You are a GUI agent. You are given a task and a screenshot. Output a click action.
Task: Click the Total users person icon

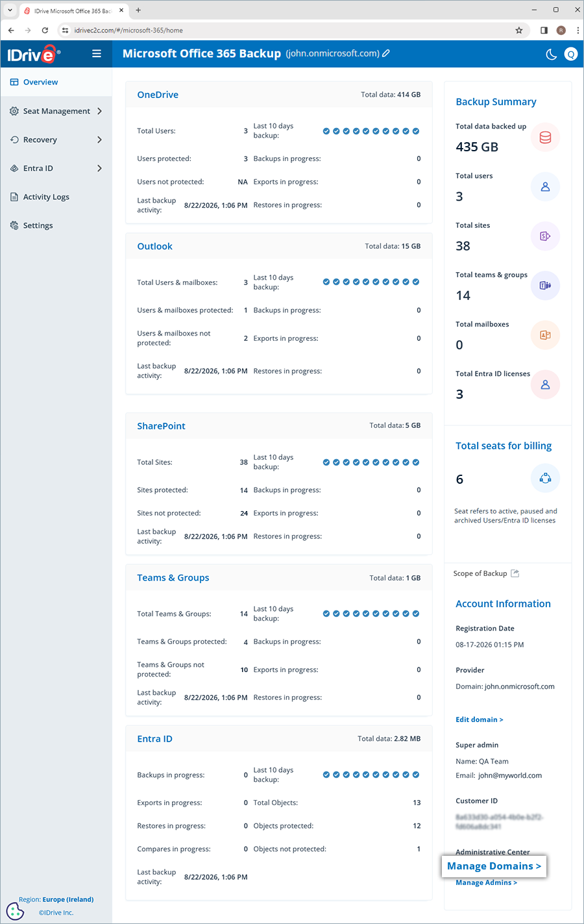tap(545, 187)
